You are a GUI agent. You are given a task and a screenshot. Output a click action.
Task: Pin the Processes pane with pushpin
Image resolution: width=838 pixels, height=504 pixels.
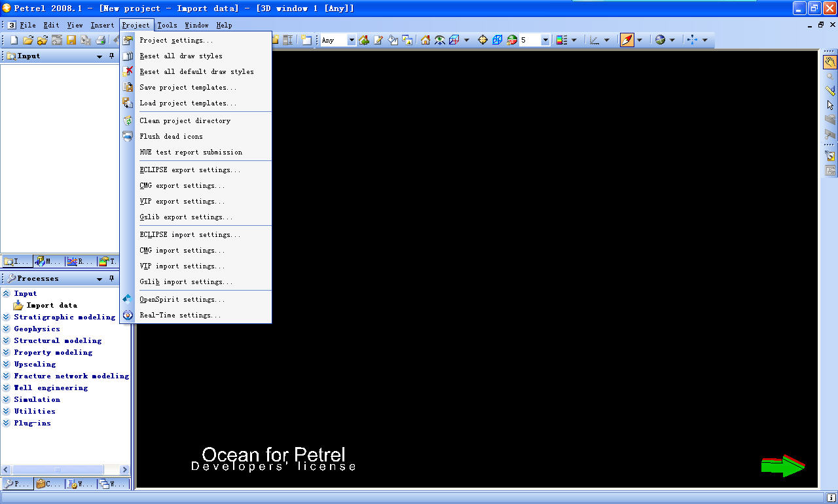(x=112, y=279)
